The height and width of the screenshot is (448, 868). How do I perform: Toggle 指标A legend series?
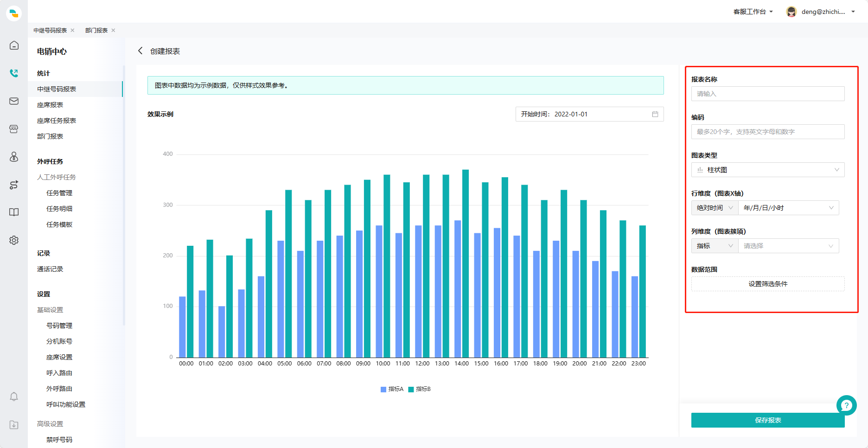point(392,389)
